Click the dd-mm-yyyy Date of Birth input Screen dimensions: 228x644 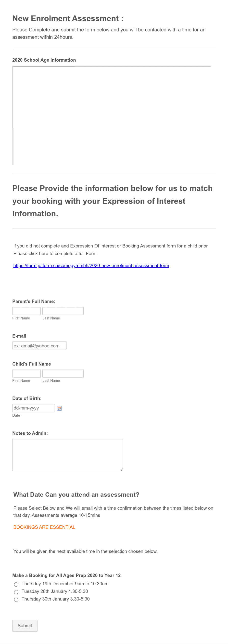(x=33, y=408)
